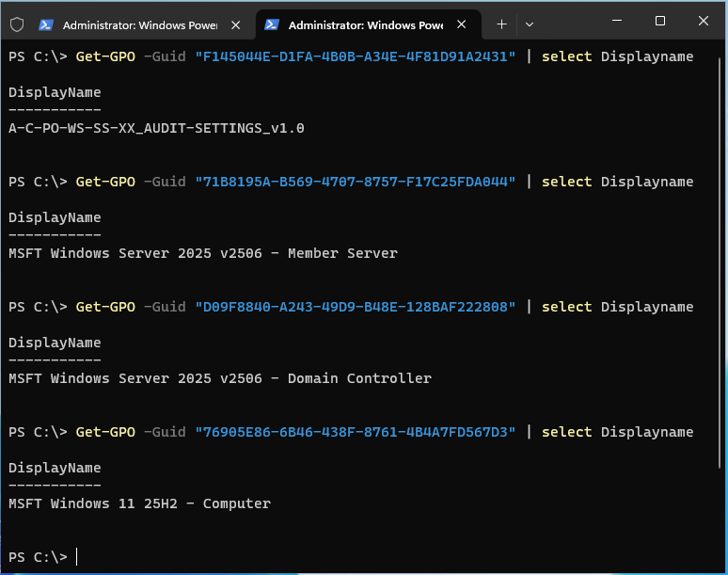The image size is (728, 575).
Task: Click the GUID starting with F145044E
Action: pyautogui.click(x=356, y=56)
